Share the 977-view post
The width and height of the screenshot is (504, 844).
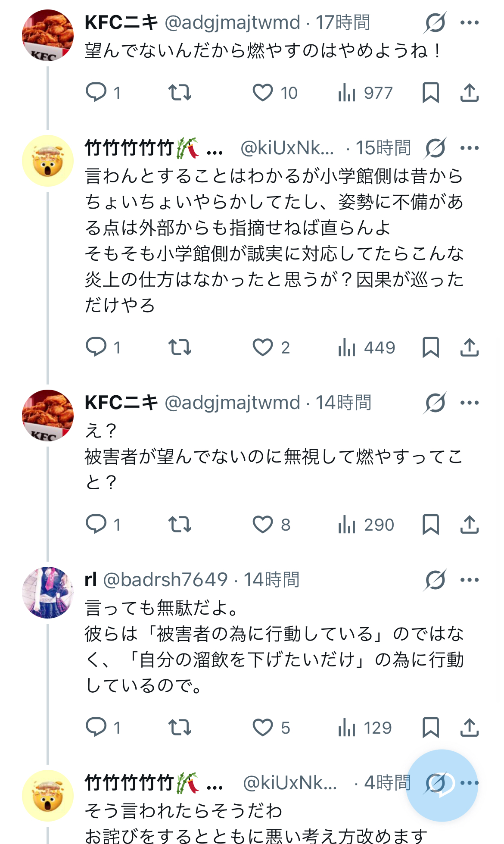469,92
